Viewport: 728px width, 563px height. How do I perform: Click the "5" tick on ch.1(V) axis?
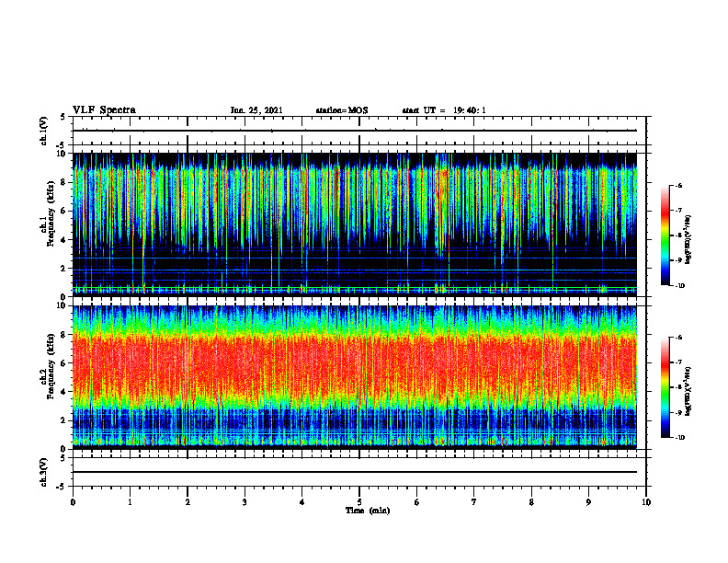[64, 117]
